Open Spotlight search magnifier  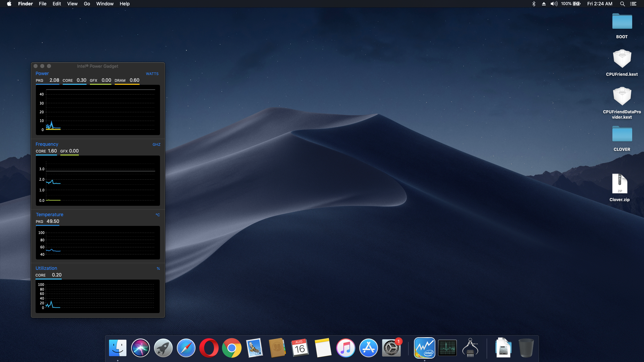coord(622,4)
